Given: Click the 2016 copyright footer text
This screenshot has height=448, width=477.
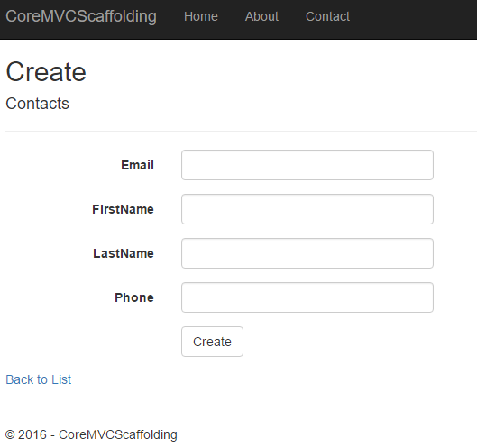Looking at the screenshot, I should click(91, 434).
